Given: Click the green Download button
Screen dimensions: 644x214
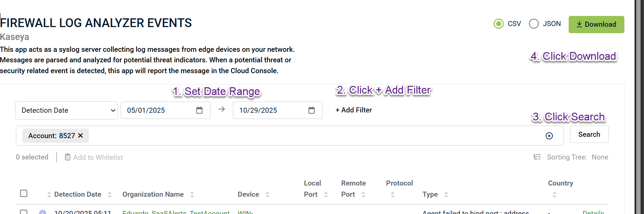Looking at the screenshot, I should (x=596, y=24).
